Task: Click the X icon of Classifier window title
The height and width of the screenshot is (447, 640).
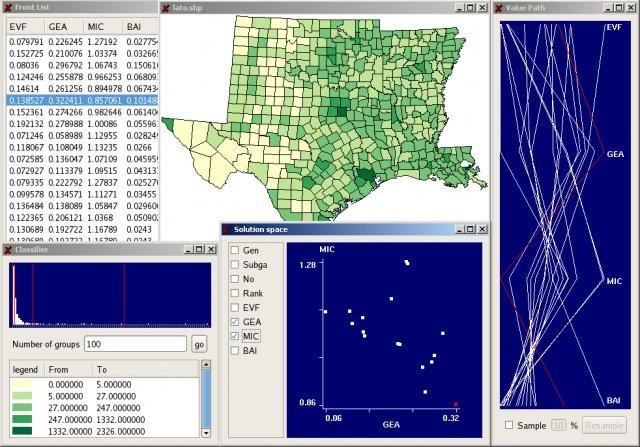Action: coord(8,249)
